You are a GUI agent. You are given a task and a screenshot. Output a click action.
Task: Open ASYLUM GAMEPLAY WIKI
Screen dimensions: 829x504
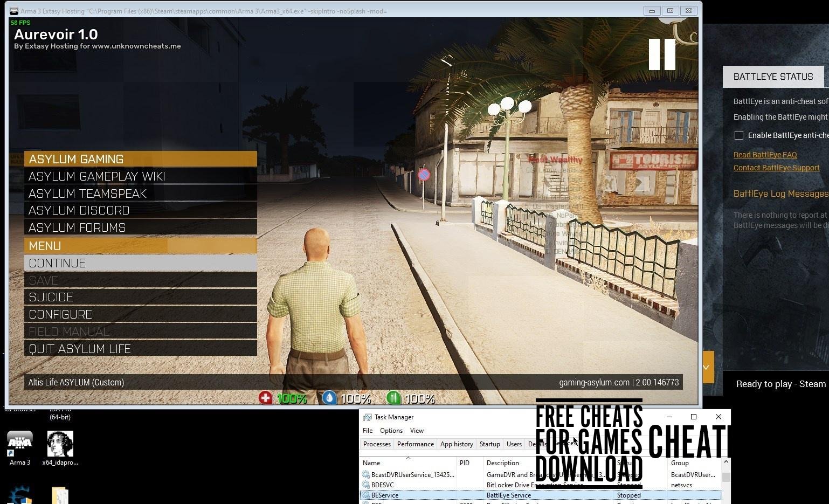click(x=140, y=176)
